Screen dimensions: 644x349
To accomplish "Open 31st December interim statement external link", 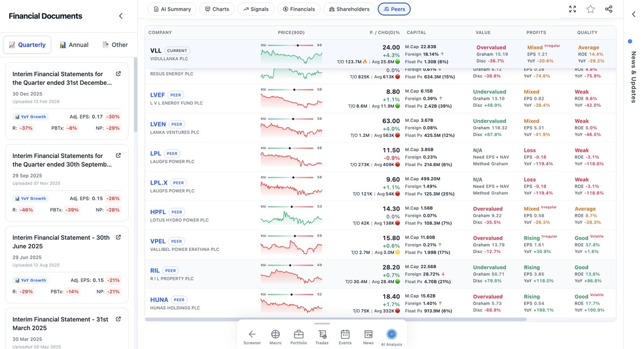I will 119,74.
